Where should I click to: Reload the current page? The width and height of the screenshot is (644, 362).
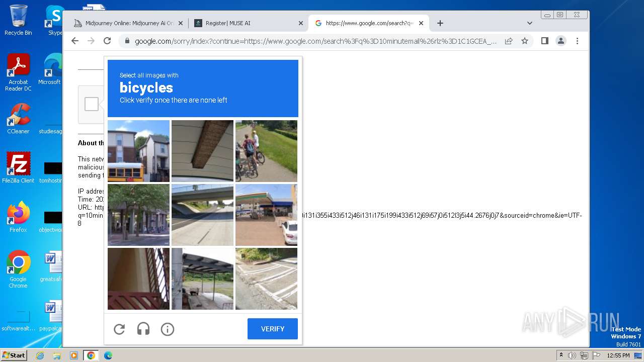click(107, 41)
